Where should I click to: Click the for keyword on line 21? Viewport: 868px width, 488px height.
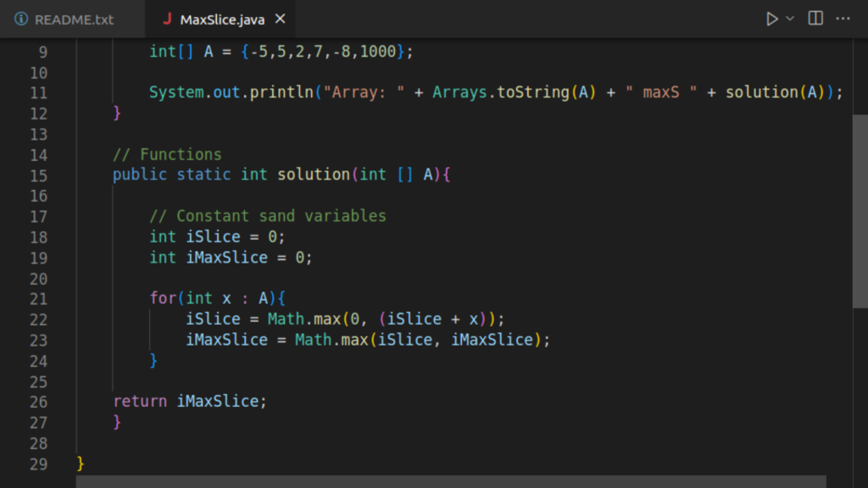click(163, 298)
